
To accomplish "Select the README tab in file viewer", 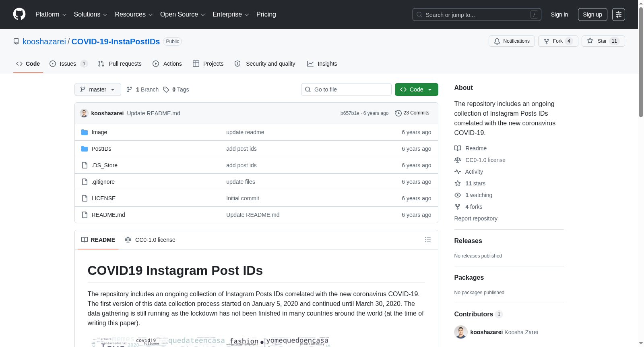I will click(98, 240).
